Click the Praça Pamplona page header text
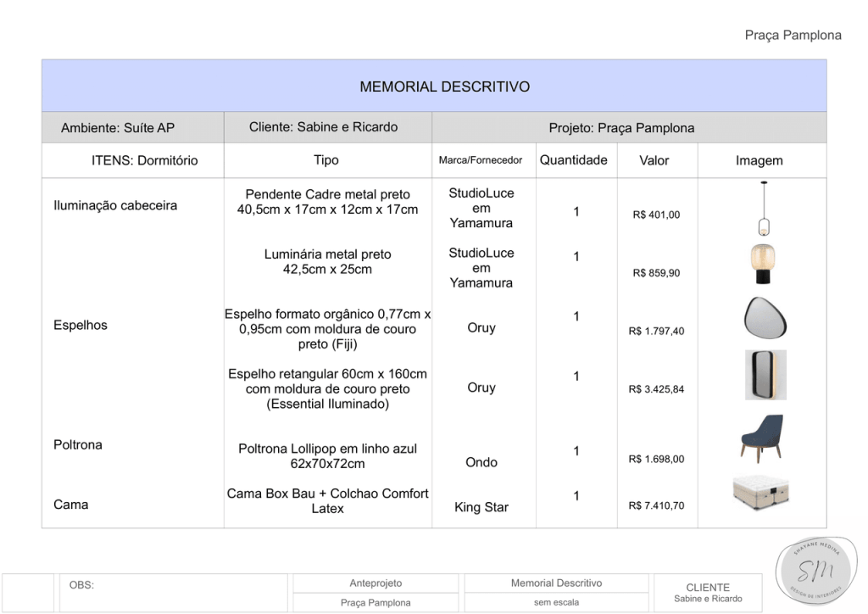 [x=793, y=35]
